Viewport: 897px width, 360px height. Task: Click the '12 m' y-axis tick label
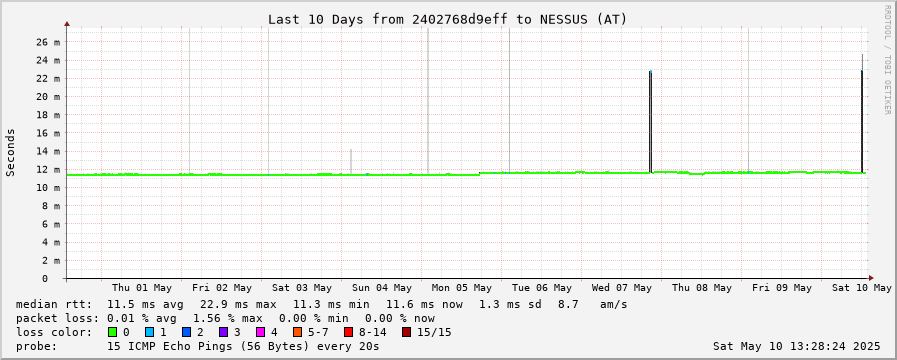(x=49, y=169)
